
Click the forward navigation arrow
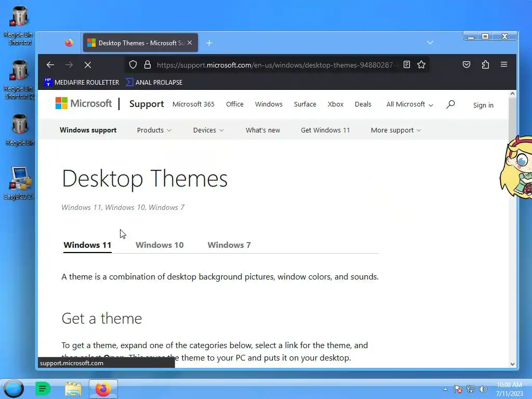click(x=69, y=65)
